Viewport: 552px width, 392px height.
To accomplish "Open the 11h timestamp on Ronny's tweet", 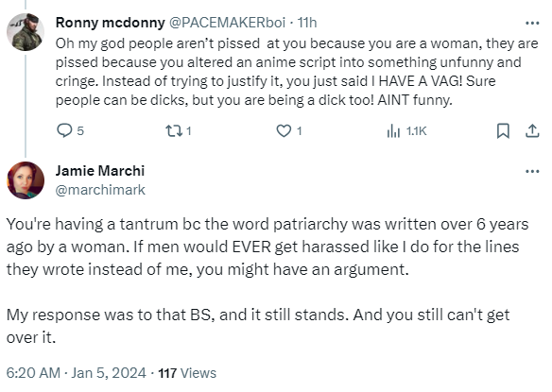I will pos(307,23).
